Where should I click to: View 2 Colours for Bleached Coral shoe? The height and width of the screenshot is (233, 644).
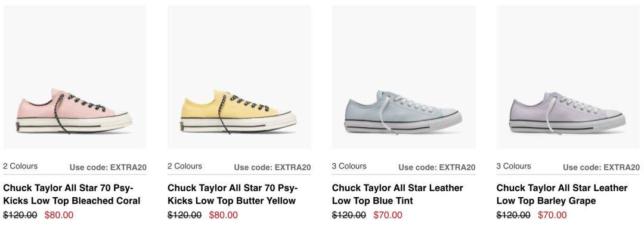coord(20,166)
